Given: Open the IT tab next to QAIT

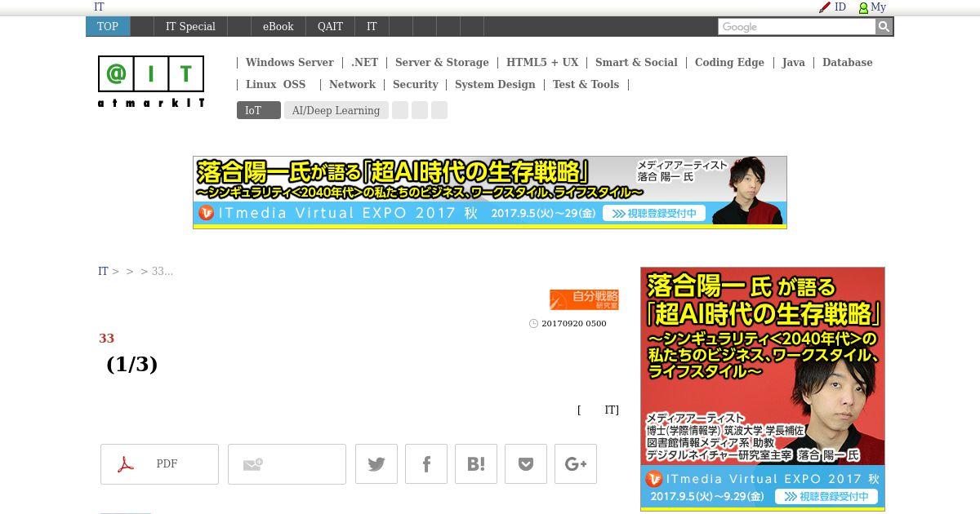Looking at the screenshot, I should click(x=372, y=27).
